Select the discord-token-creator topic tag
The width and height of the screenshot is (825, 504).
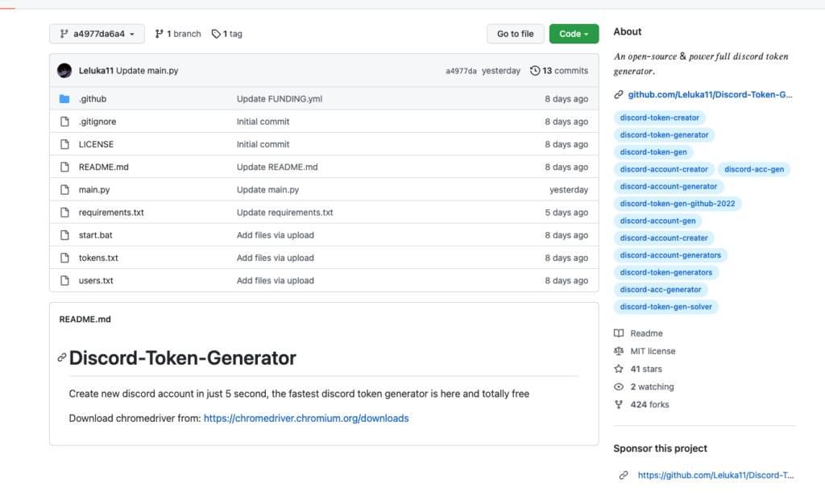point(660,118)
